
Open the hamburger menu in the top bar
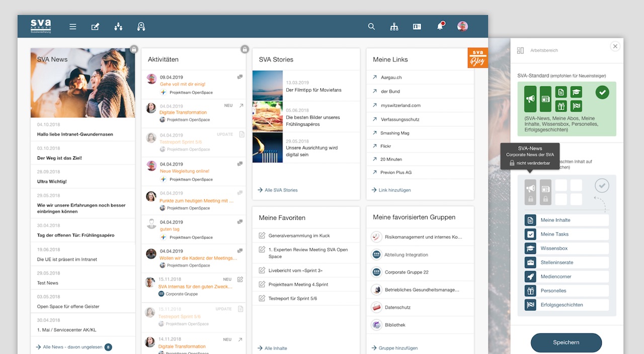click(x=73, y=27)
